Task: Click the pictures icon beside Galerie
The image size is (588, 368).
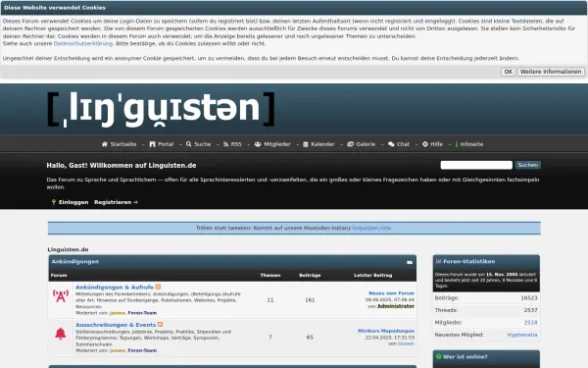Action: (350, 144)
